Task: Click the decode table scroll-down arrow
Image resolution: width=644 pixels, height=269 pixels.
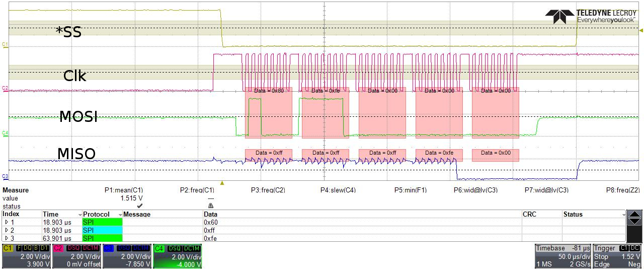Action: [635, 221]
